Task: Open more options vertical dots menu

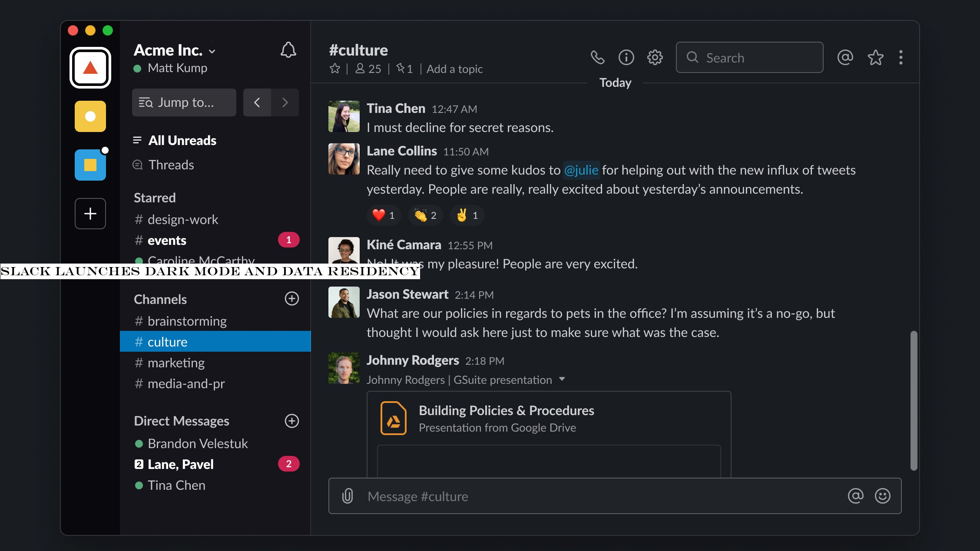Action: coord(901,57)
